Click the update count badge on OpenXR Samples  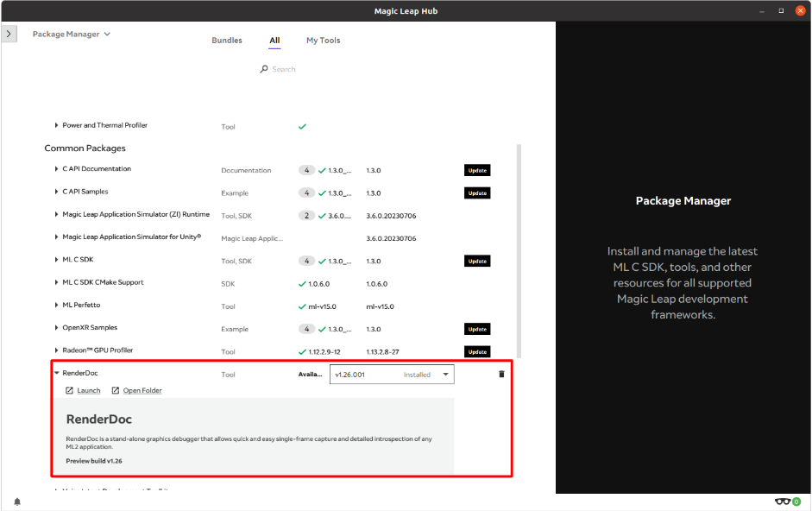pos(306,329)
